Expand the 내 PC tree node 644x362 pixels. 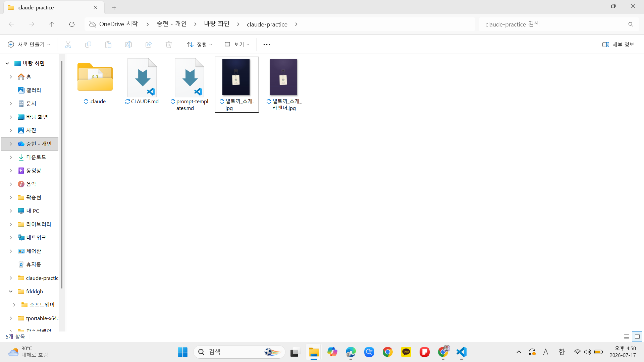[11, 211]
